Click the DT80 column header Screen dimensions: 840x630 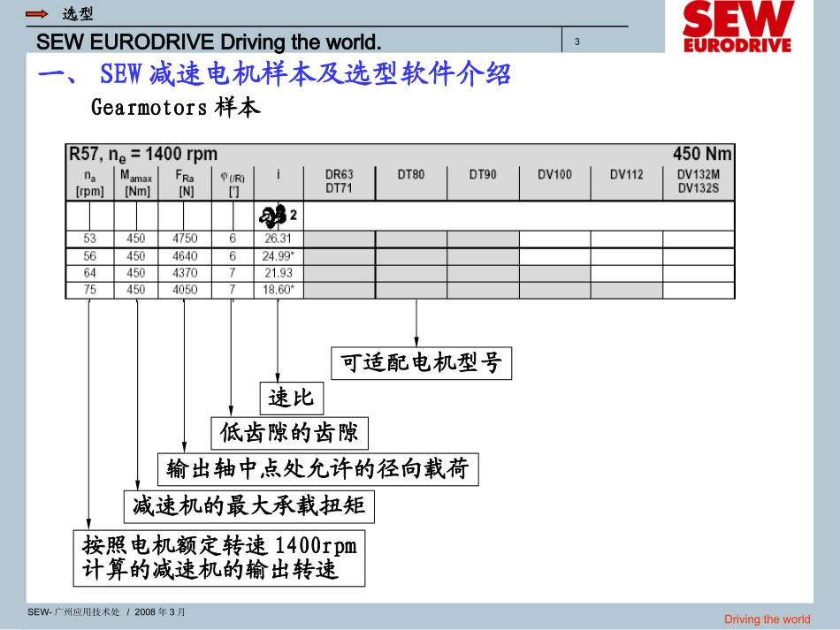coord(411,174)
